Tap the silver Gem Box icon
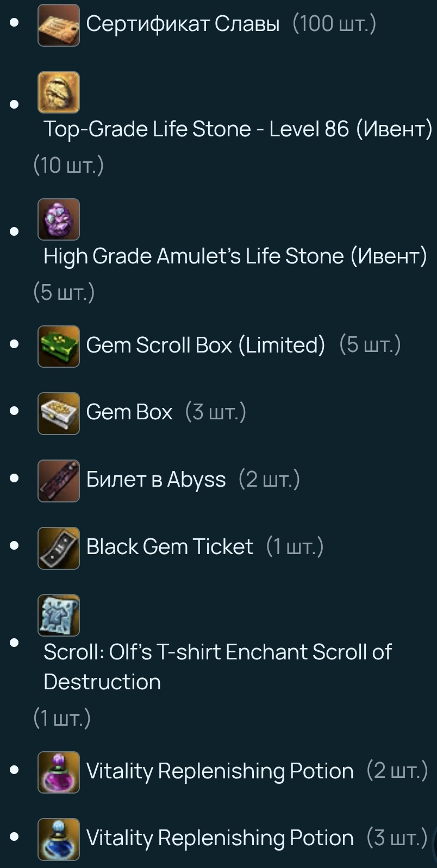 (59, 414)
